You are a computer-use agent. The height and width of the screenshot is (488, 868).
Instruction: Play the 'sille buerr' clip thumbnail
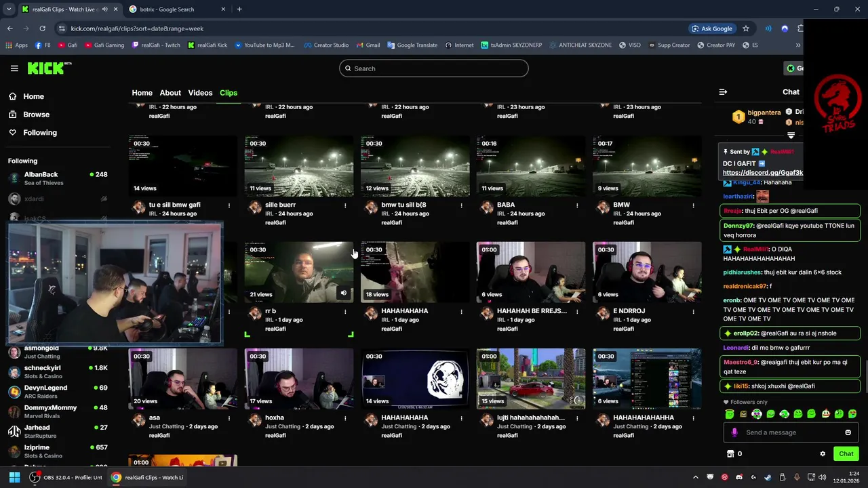tap(299, 166)
